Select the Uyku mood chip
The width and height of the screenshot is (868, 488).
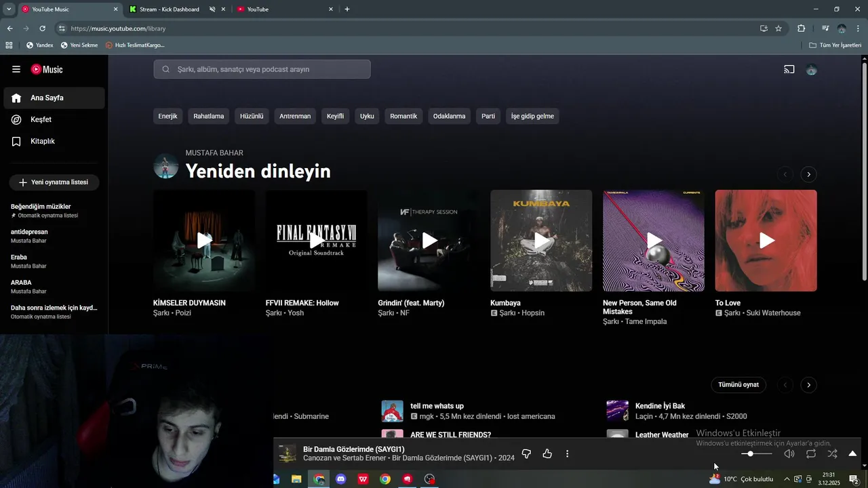pos(367,116)
